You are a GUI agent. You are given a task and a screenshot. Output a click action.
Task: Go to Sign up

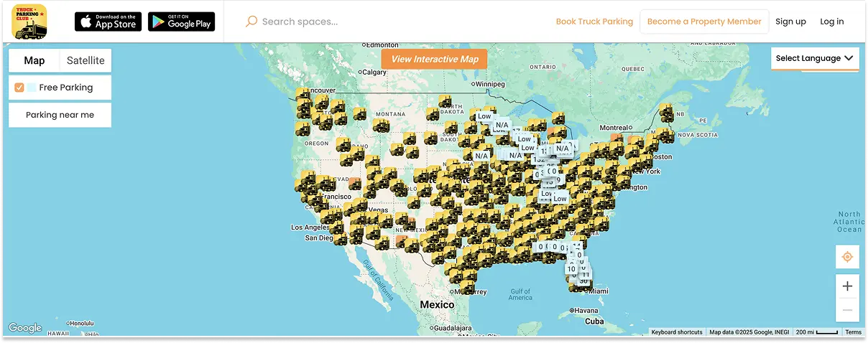(790, 22)
